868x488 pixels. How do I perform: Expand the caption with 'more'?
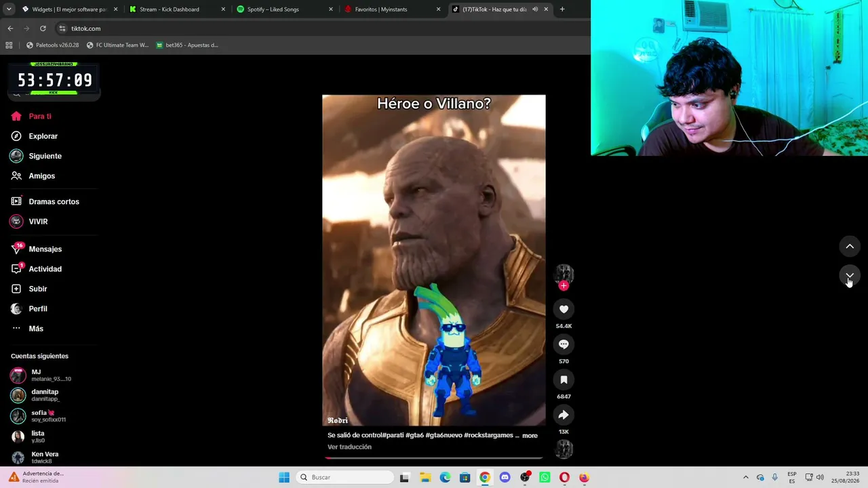coord(530,436)
